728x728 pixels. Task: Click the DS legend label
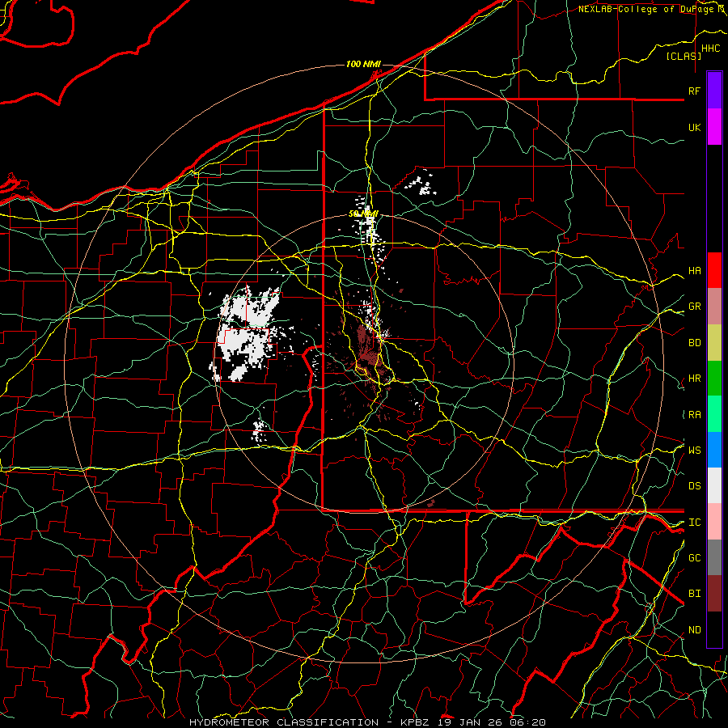point(695,486)
